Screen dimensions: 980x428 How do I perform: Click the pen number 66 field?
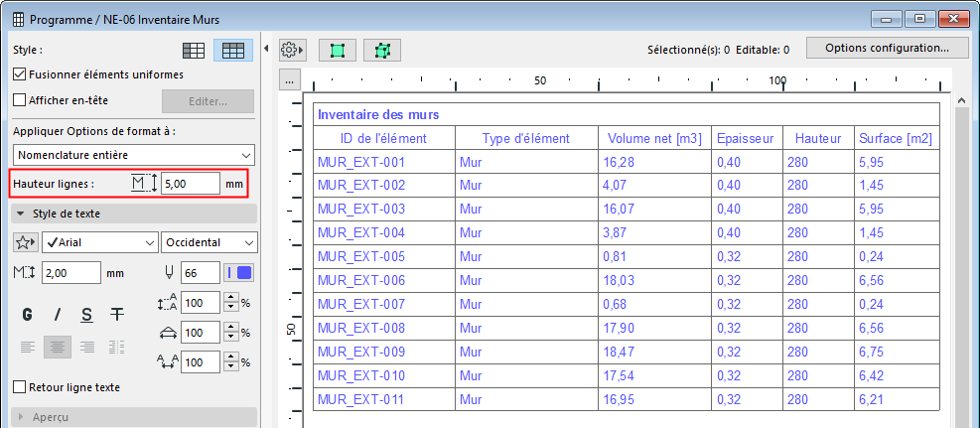201,273
